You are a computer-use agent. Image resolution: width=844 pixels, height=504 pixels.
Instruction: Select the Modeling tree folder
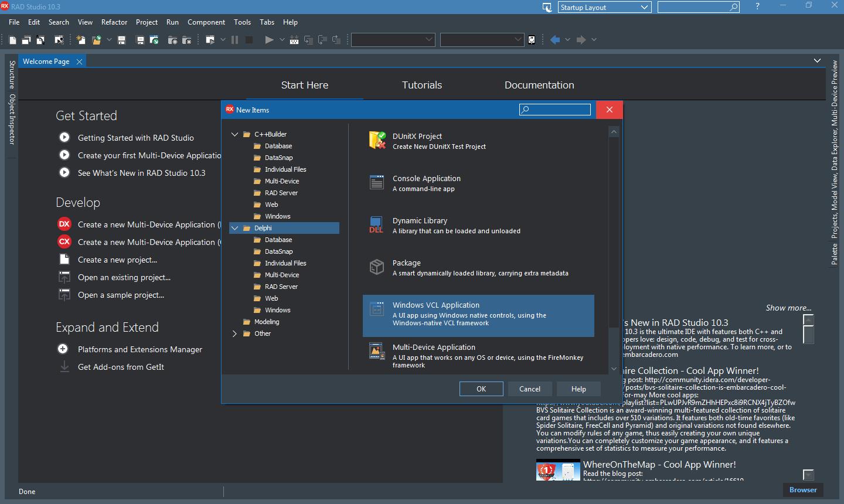267,322
